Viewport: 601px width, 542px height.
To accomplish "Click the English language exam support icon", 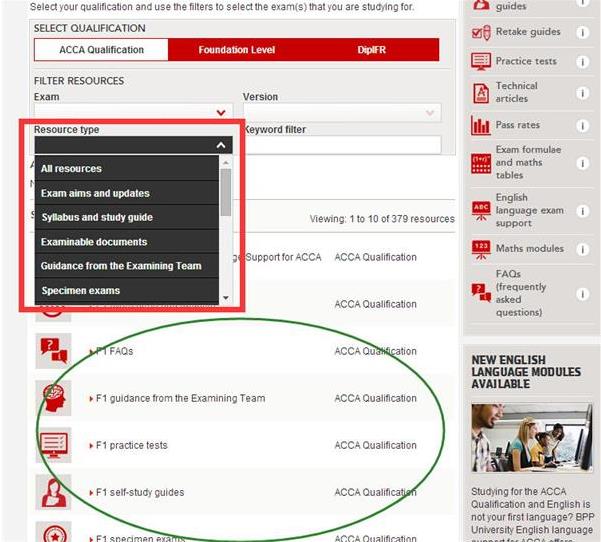I will (481, 211).
